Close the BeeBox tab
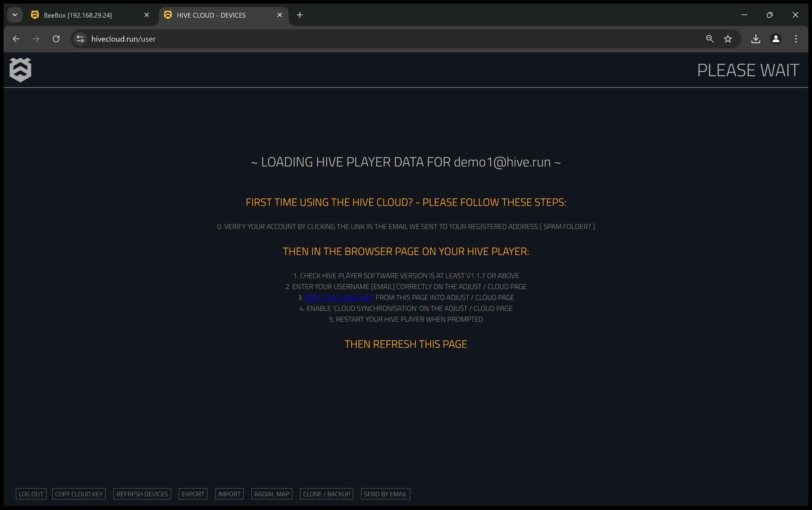Viewport: 812px width, 510px height. [x=147, y=15]
